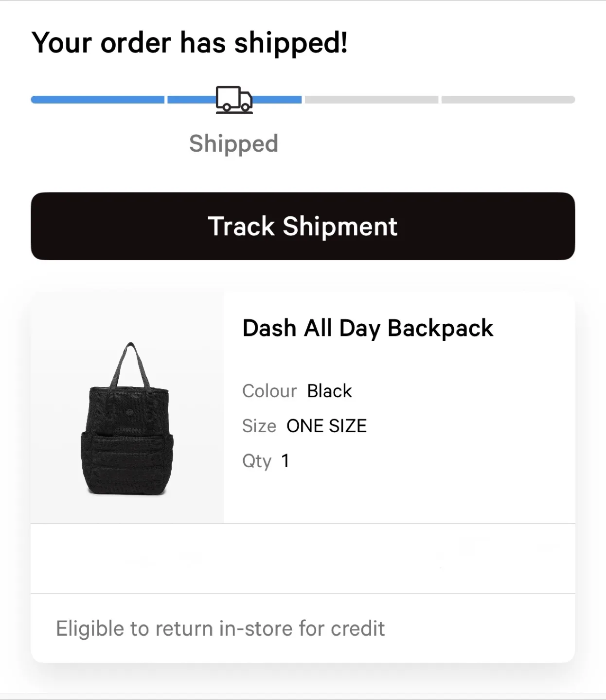Click the quantity value 1

(x=285, y=461)
